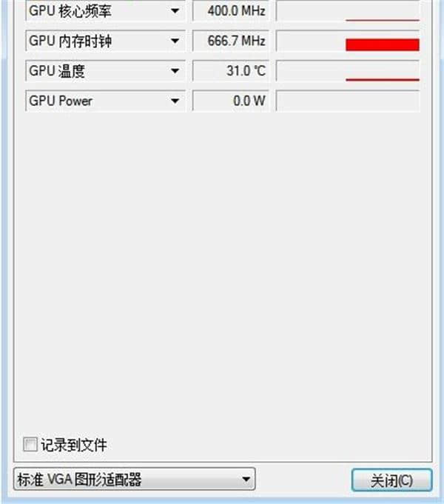The height and width of the screenshot is (504, 444).
Task: Enable the 记录到文件 checkbox
Action: (x=30, y=445)
